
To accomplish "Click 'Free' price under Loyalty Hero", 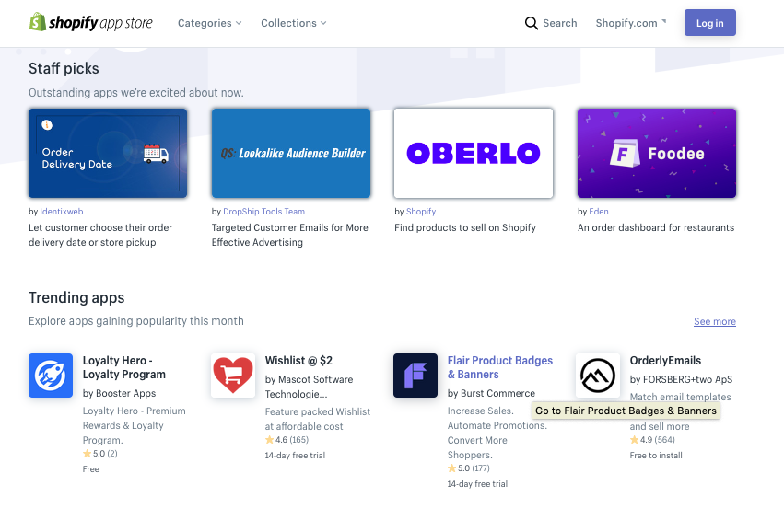I will coord(91,469).
